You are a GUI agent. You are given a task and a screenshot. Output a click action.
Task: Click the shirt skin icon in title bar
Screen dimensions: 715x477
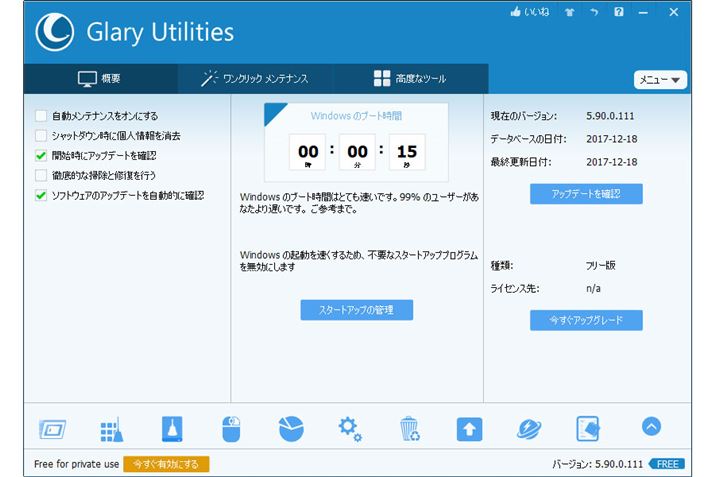pyautogui.click(x=571, y=13)
